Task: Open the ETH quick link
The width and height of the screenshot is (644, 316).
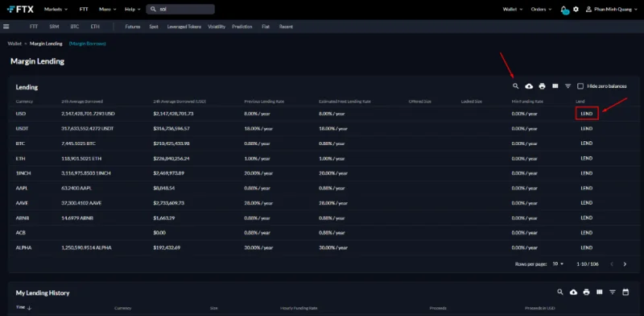Action: [x=95, y=27]
